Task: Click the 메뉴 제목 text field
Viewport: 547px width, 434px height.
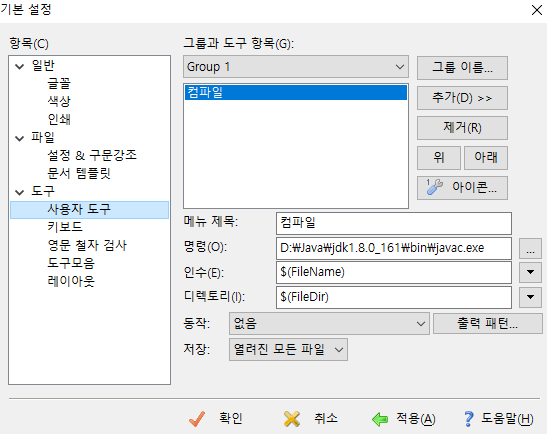Action: (394, 223)
